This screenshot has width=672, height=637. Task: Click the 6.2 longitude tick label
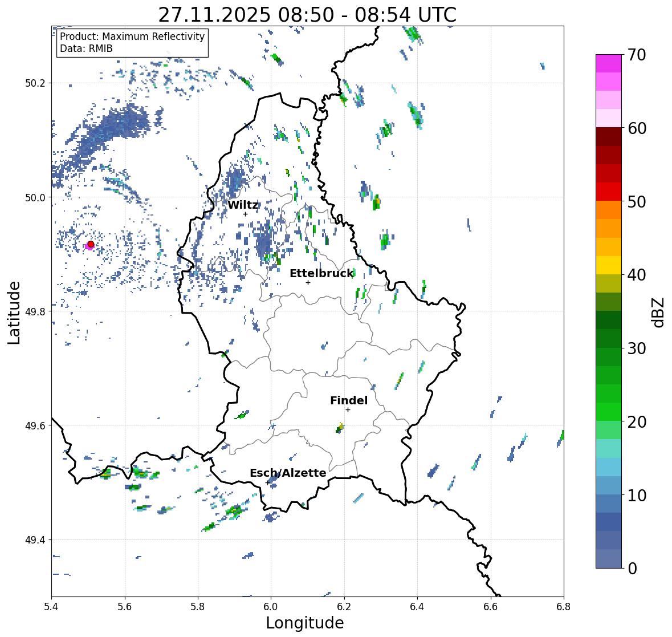point(344,607)
